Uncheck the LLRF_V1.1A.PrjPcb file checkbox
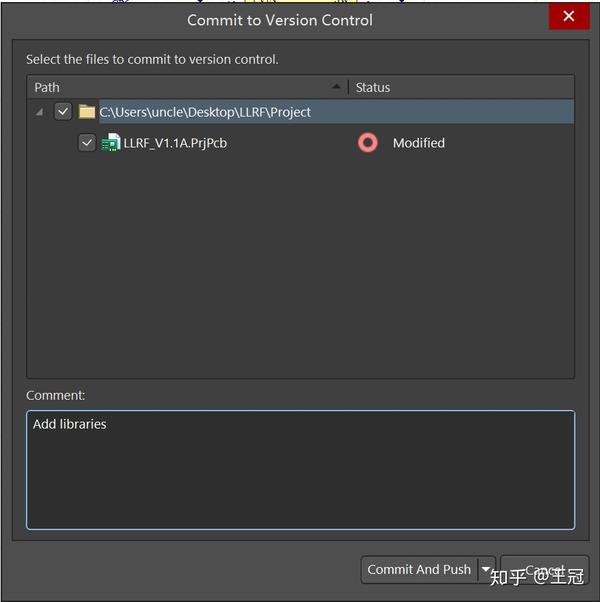Image resolution: width=600 pixels, height=602 pixels. pyautogui.click(x=87, y=143)
